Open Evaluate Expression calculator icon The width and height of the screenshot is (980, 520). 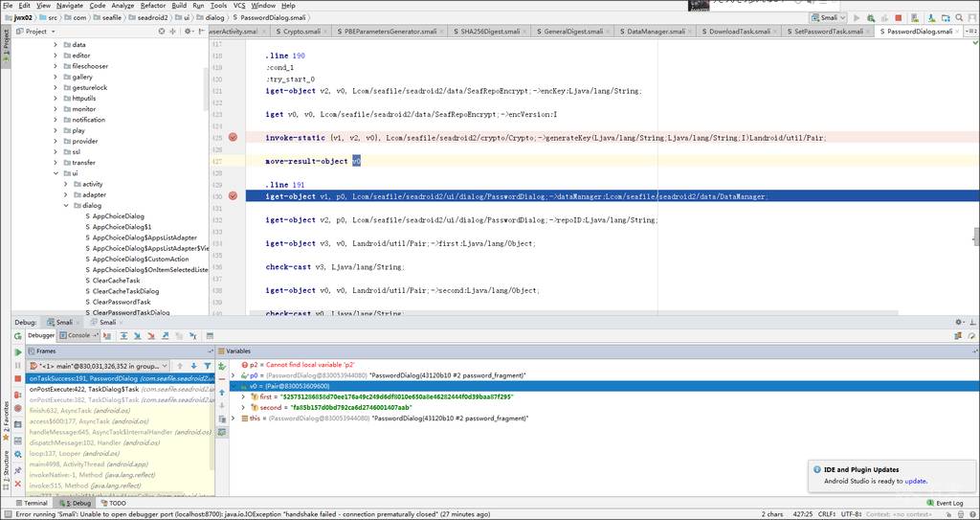coord(210,336)
